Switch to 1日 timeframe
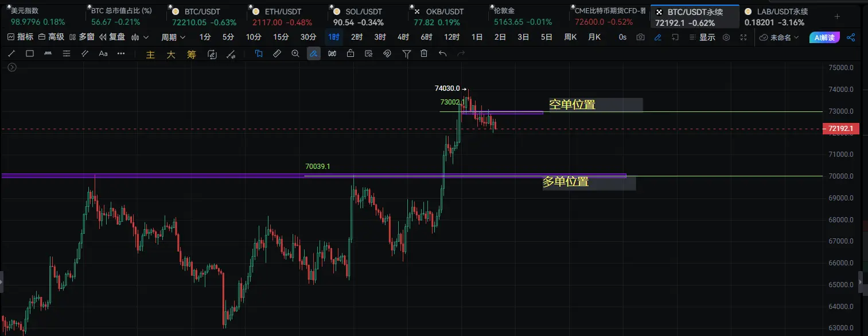Viewport: 868px width, 336px height. [x=477, y=37]
